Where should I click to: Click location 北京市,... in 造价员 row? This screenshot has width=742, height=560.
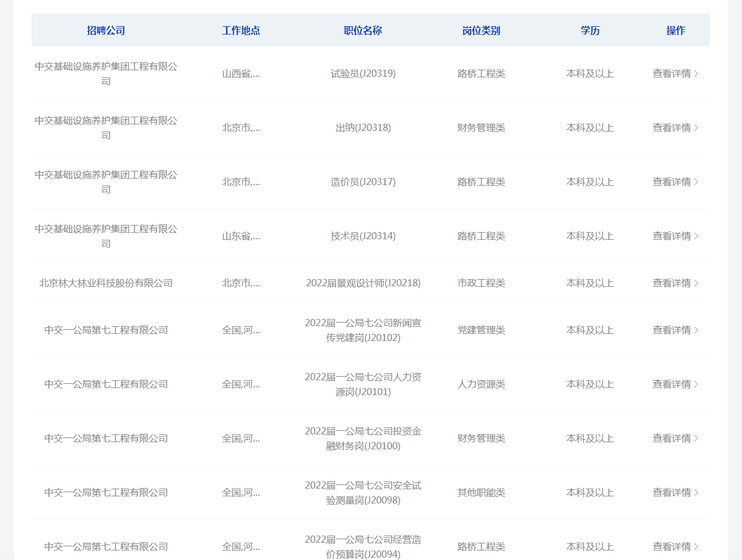tap(241, 182)
